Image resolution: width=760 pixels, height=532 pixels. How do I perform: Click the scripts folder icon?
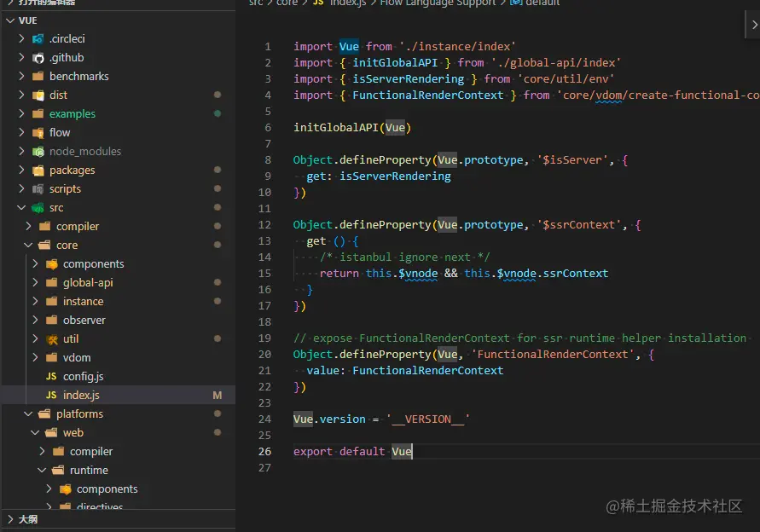[38, 189]
